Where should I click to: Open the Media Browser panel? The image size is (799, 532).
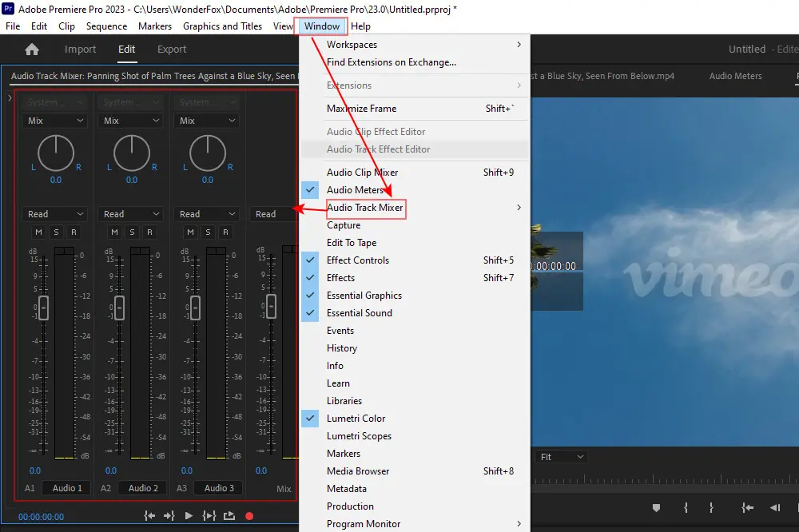pos(415,470)
